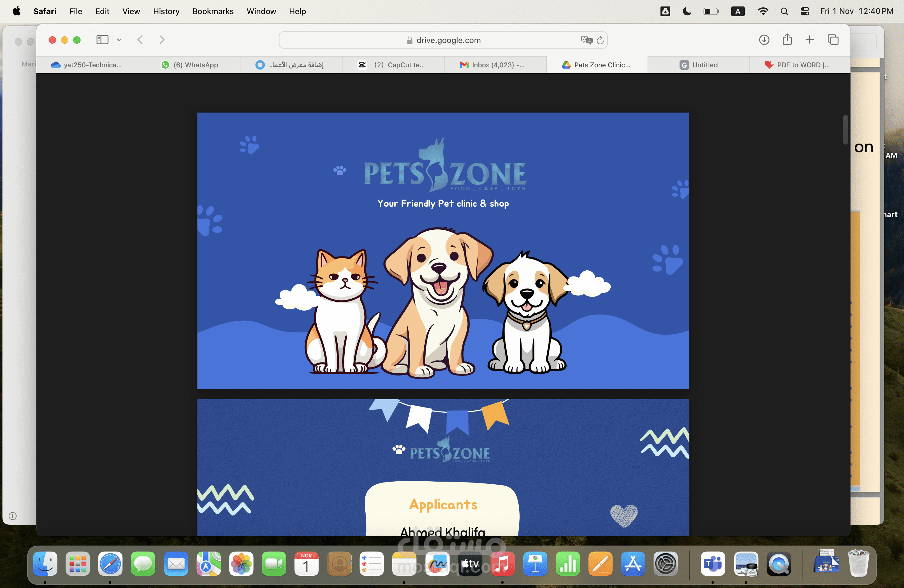Open Apple TV from the Dock
The image size is (904, 588).
click(x=470, y=564)
